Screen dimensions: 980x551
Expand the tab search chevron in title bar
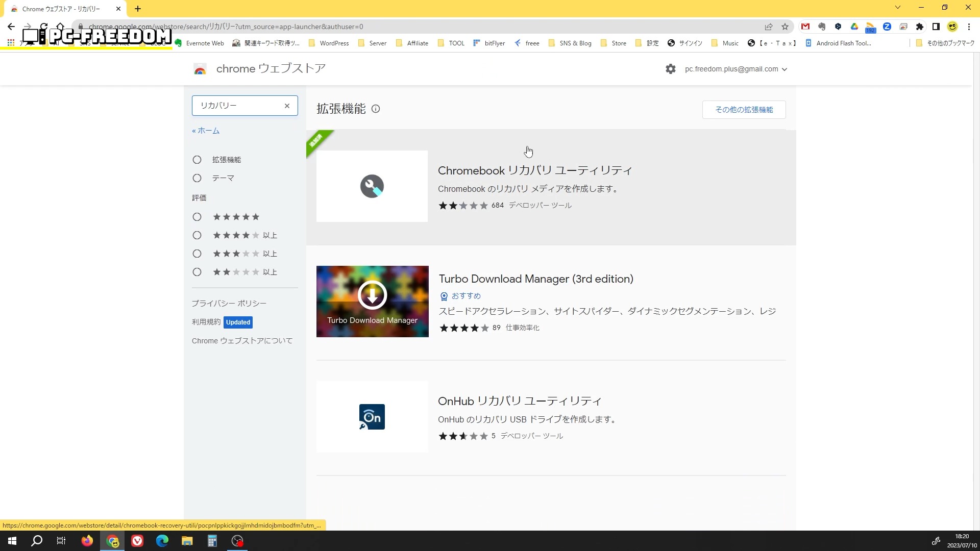[897, 8]
